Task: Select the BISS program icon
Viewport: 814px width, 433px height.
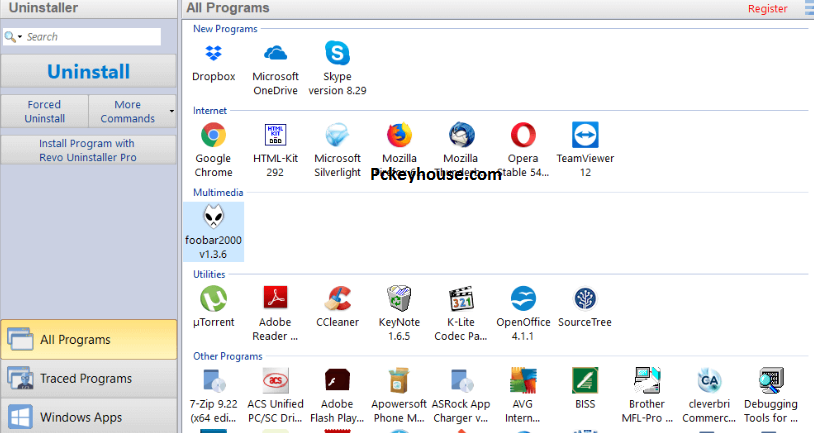Action: 585,381
